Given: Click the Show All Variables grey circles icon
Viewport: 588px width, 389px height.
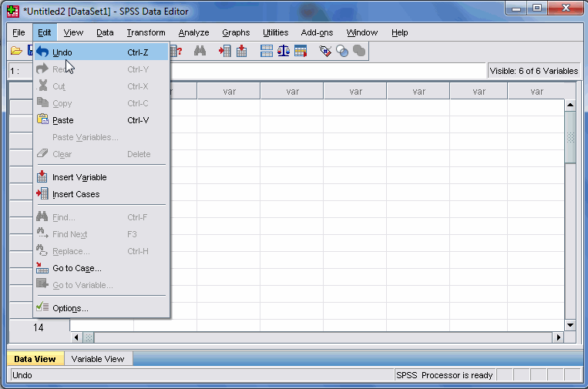Looking at the screenshot, I should coord(359,51).
